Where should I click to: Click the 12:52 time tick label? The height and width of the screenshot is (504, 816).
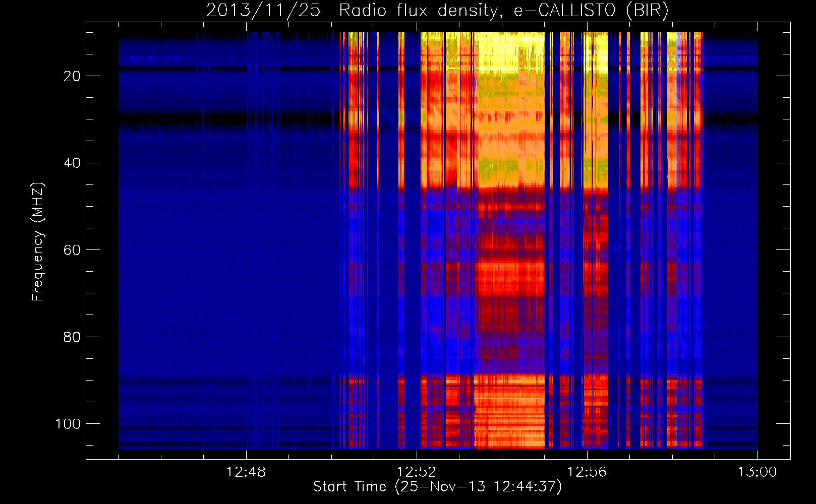pyautogui.click(x=417, y=472)
